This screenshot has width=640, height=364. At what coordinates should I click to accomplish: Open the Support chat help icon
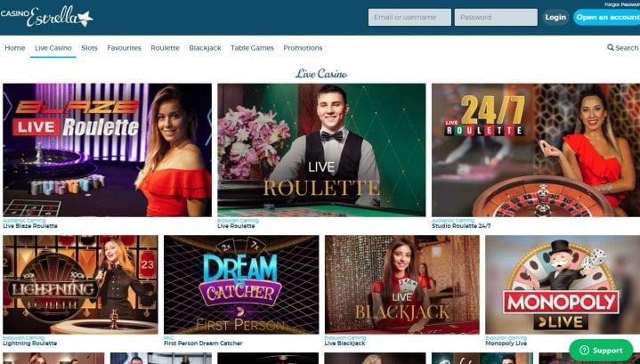tap(584, 350)
